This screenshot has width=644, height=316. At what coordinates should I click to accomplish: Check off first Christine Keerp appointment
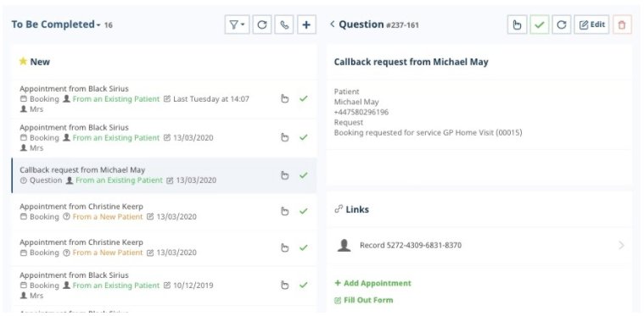[303, 212]
